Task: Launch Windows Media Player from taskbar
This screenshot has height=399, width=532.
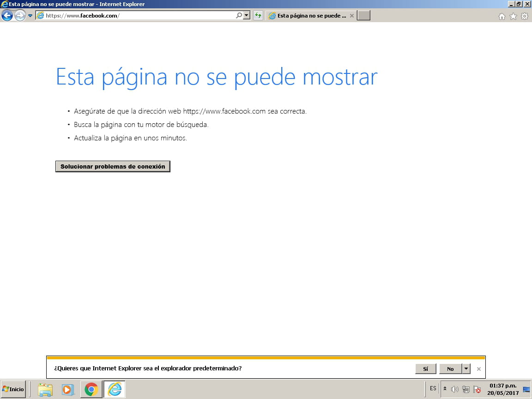Action: 68,389
